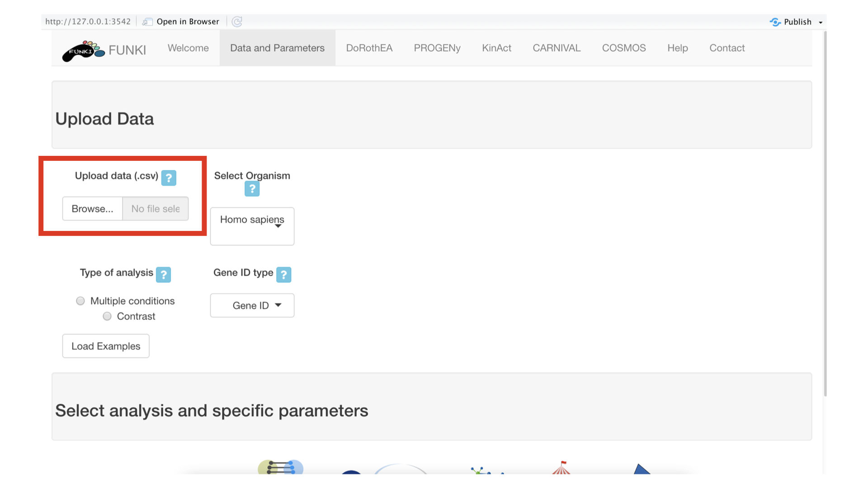The width and height of the screenshot is (868, 488).
Task: Click Open in Browser link
Action: 188,22
